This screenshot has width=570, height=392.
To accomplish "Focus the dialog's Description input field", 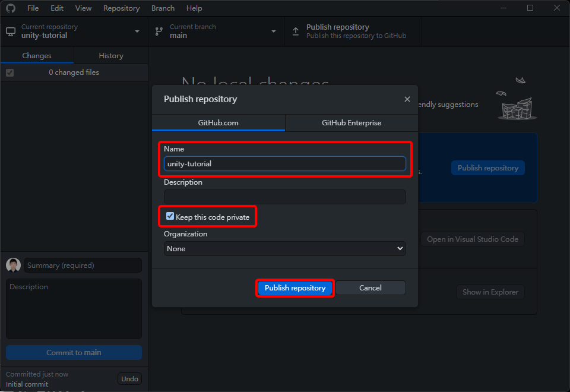I will (284, 197).
